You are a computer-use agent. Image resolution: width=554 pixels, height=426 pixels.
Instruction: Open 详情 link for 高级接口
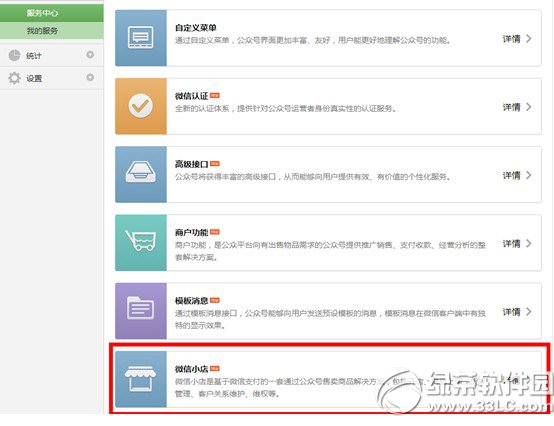[x=517, y=175]
